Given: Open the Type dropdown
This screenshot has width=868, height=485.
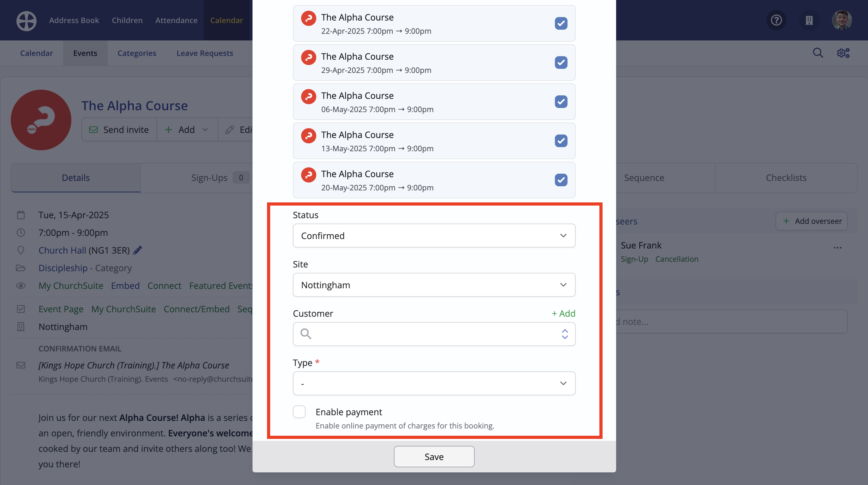Looking at the screenshot, I should pyautogui.click(x=434, y=383).
